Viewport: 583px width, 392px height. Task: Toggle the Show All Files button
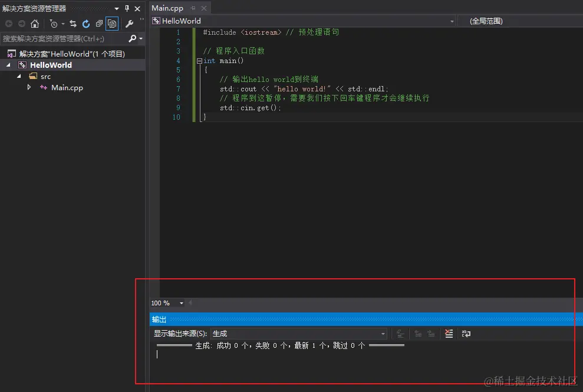[112, 24]
